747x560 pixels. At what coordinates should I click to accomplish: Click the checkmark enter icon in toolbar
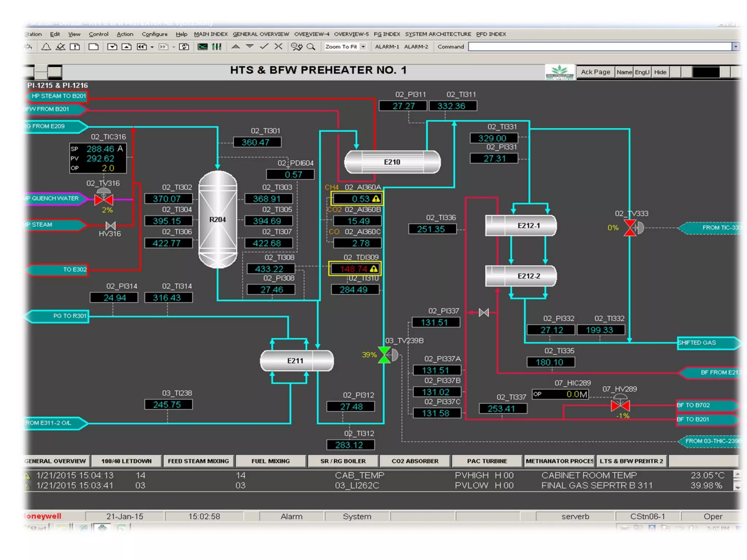tap(264, 46)
